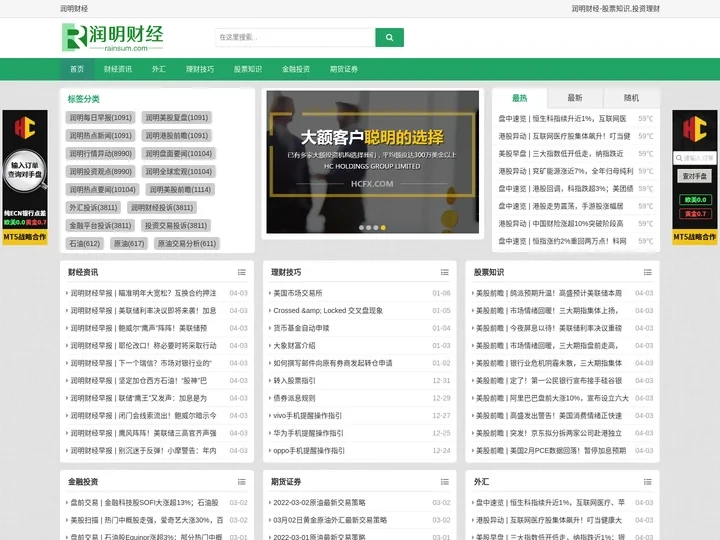Viewport: 720px width, 540px height.
Task: Open tag 金融平台投诉(3811)
Action: click(x=101, y=225)
